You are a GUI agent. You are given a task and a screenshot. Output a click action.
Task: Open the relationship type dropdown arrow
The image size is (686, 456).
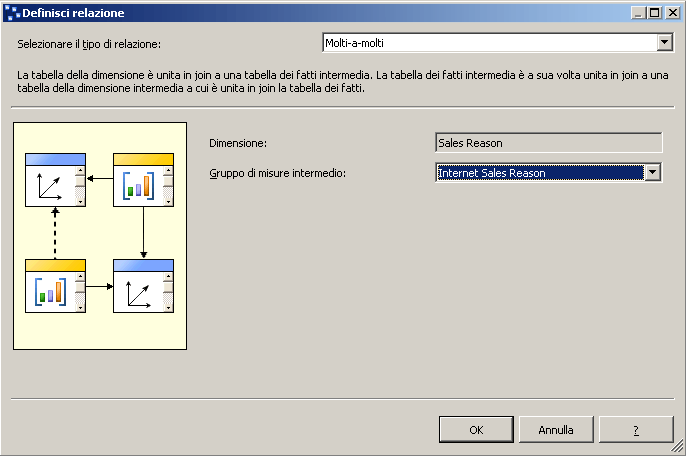[665, 43]
